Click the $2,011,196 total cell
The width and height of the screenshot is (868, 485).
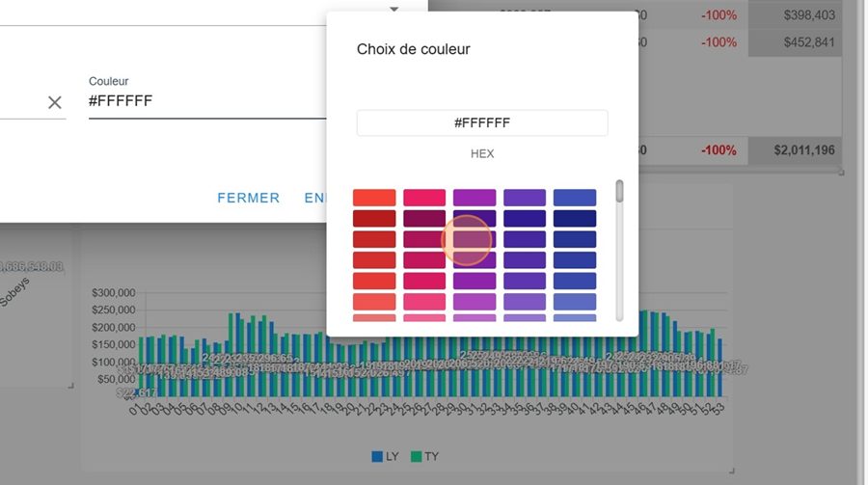(803, 150)
